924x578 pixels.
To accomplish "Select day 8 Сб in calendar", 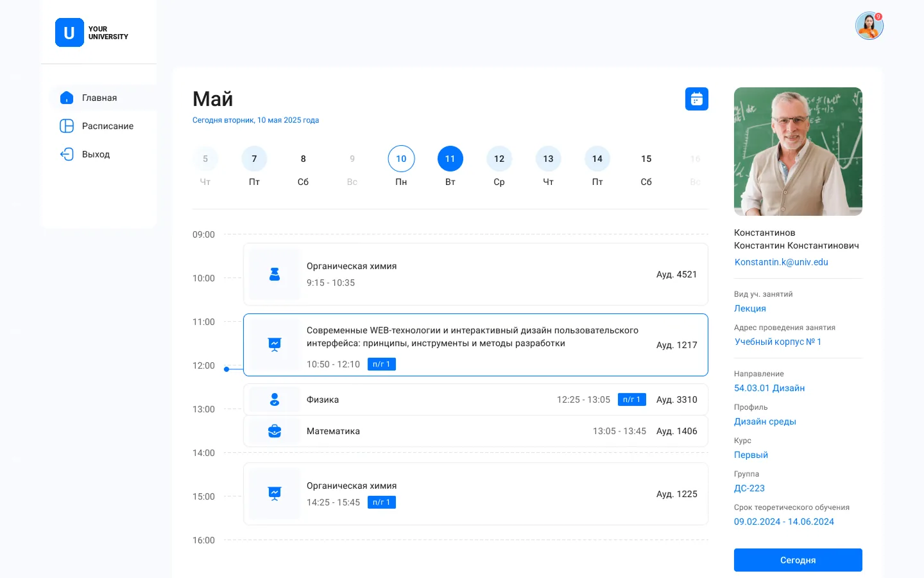I will point(304,167).
